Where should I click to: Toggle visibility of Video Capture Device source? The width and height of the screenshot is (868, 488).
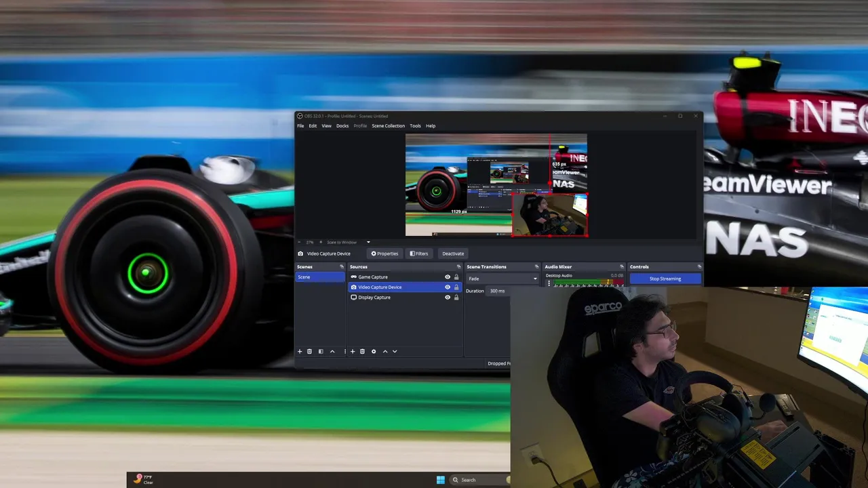[x=448, y=287]
